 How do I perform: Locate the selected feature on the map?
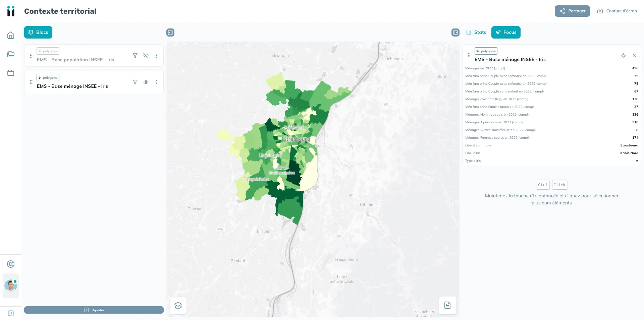tap(624, 55)
